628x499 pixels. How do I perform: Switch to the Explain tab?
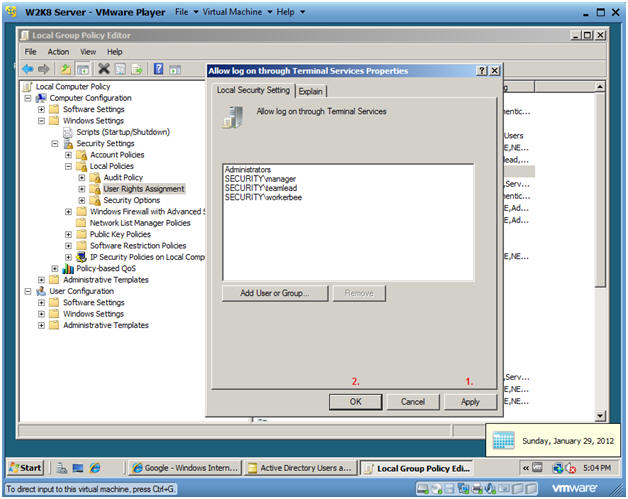310,91
